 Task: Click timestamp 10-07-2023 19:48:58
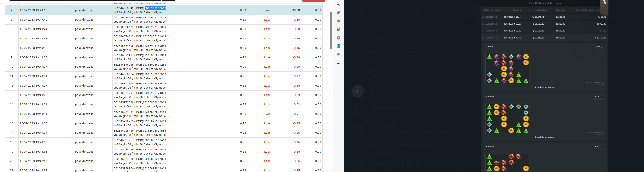click(x=33, y=152)
